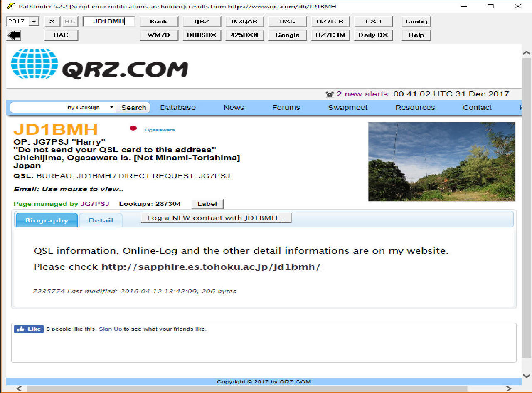The width and height of the screenshot is (532, 393).
Task: Open the 2 new alerts link
Action: [362, 94]
